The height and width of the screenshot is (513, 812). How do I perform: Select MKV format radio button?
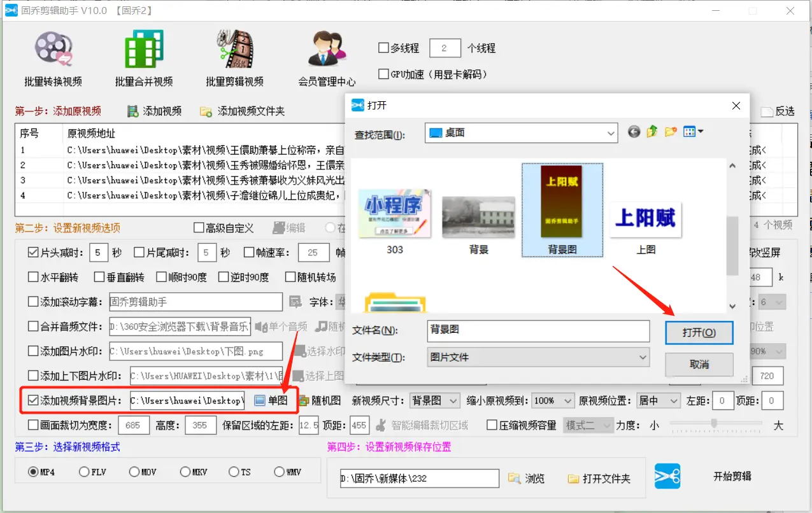185,472
